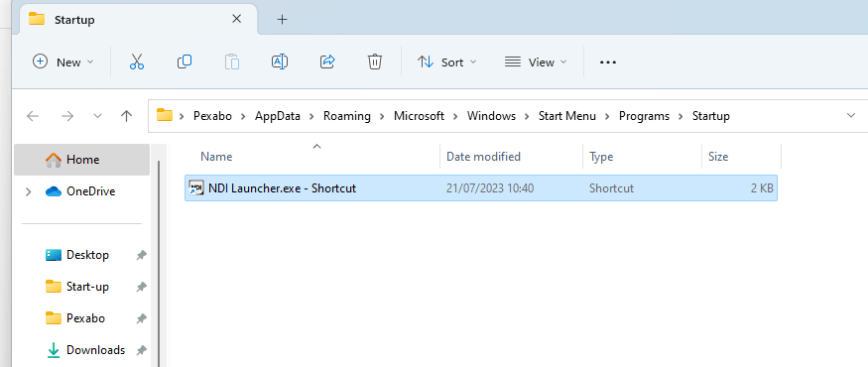Unpin Desktop using its pin icon
Screen dimensions: 868x367
141,255
